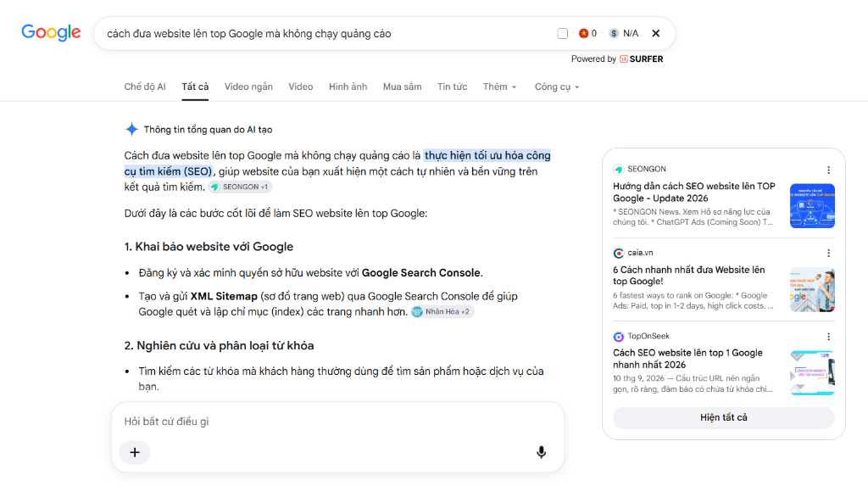Switch to the Hình ảnh tab
868x486 pixels.
tap(348, 87)
